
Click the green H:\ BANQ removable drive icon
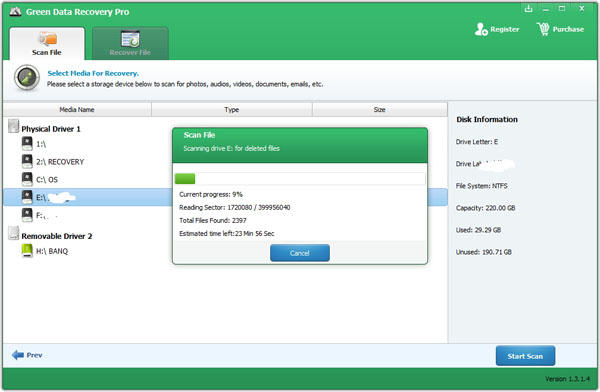[x=27, y=250]
